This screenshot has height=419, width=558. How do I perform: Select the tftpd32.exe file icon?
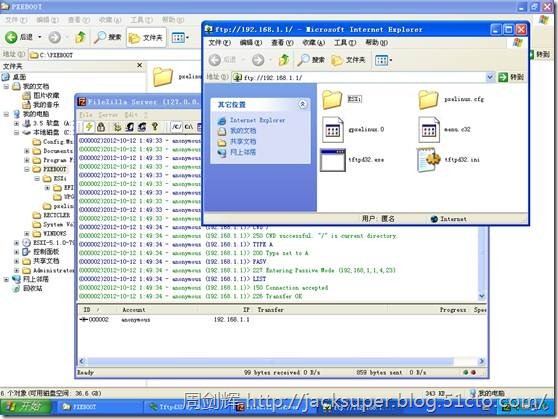click(333, 160)
